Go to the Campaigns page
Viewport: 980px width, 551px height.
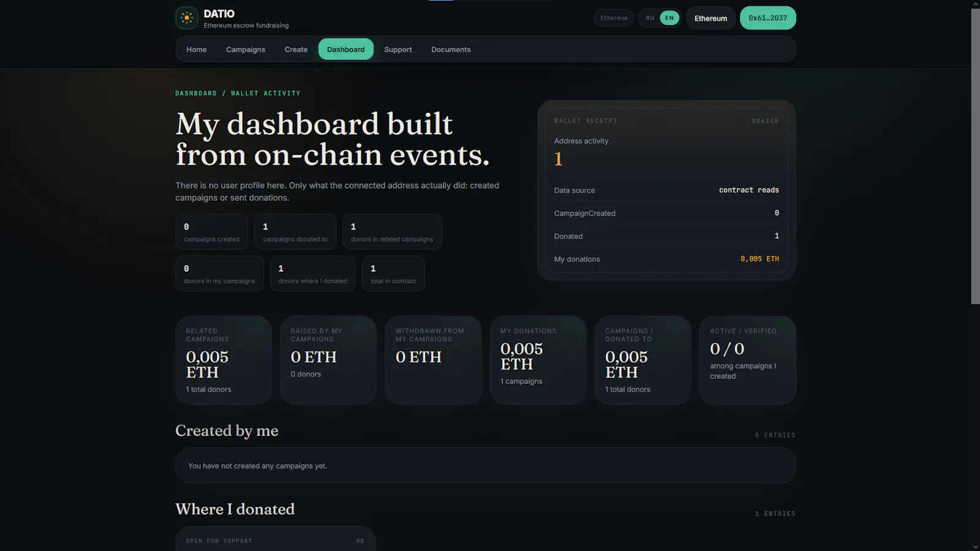(x=246, y=50)
